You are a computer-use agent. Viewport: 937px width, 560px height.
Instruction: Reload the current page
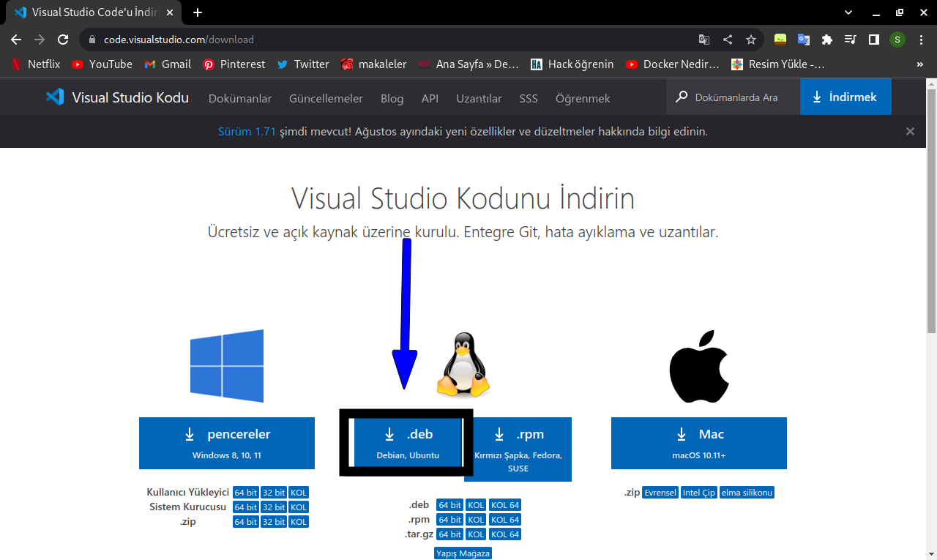(x=64, y=40)
